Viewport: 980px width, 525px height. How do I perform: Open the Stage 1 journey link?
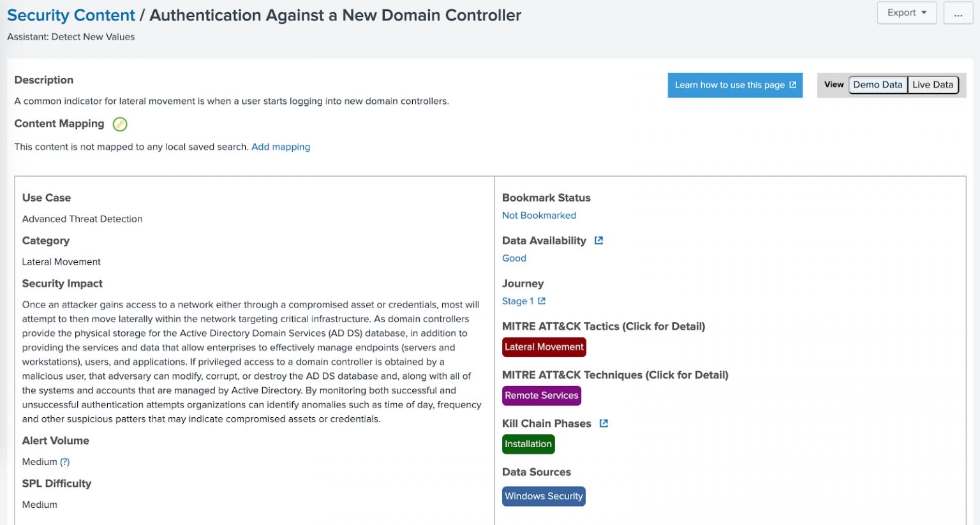(517, 301)
